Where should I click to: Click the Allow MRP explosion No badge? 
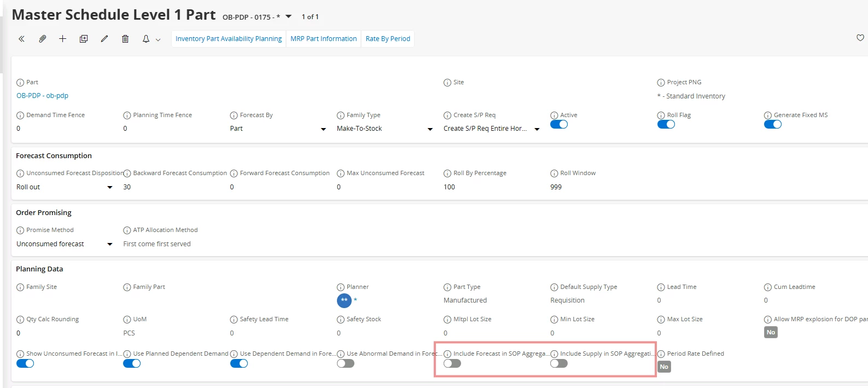771,332
